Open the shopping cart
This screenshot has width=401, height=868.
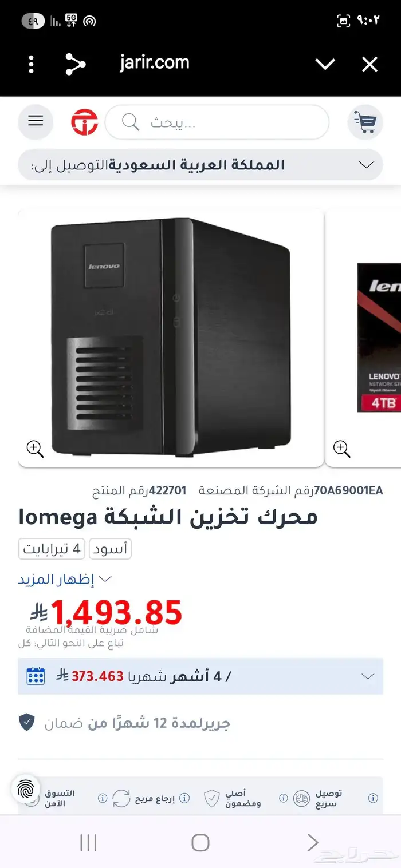click(365, 121)
